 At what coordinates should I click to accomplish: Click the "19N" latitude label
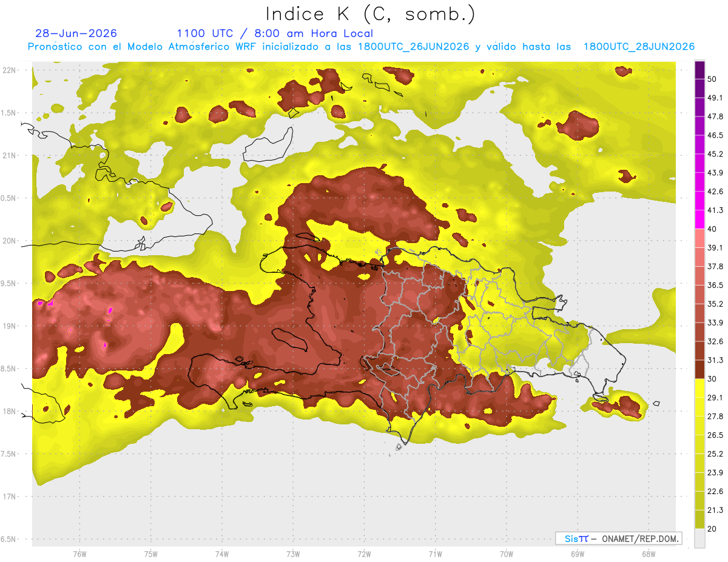point(10,326)
